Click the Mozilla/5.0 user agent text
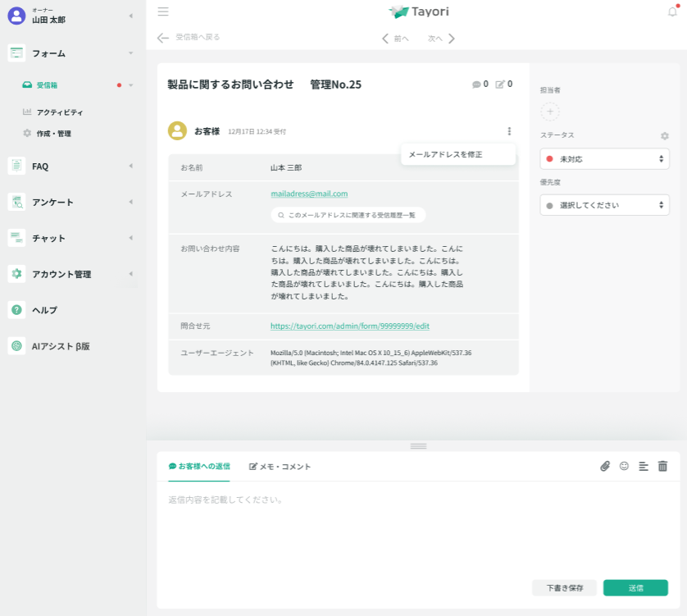 pyautogui.click(x=371, y=358)
